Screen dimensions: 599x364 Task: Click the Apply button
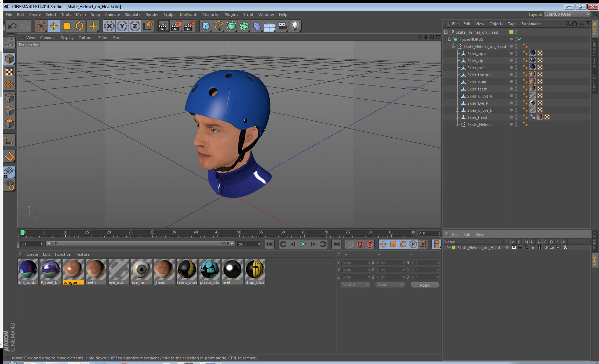click(425, 285)
